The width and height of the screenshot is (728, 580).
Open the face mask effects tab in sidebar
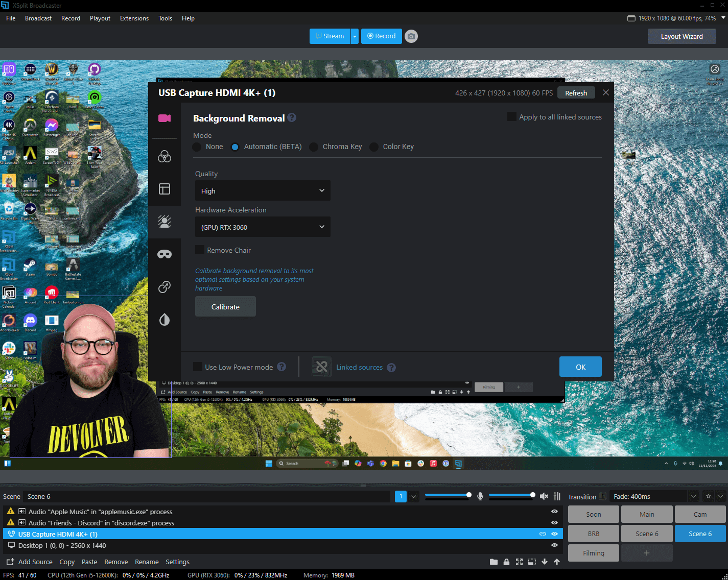pyautogui.click(x=165, y=254)
